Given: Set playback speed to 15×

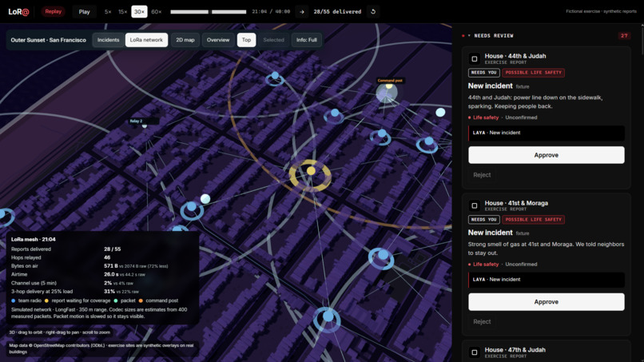Looking at the screenshot, I should (122, 11).
